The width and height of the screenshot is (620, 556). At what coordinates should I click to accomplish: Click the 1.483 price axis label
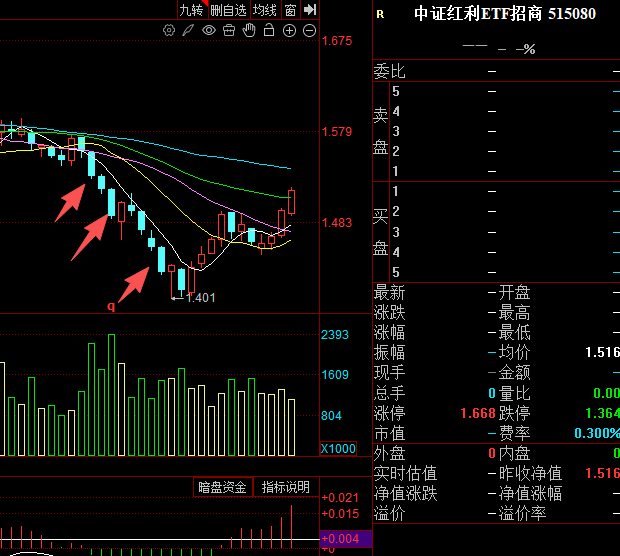click(x=337, y=223)
